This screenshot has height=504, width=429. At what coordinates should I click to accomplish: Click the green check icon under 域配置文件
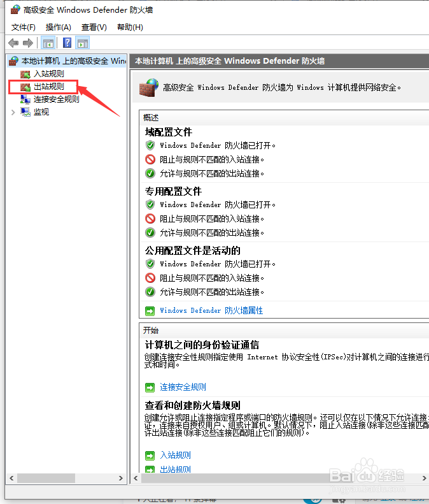point(150,173)
